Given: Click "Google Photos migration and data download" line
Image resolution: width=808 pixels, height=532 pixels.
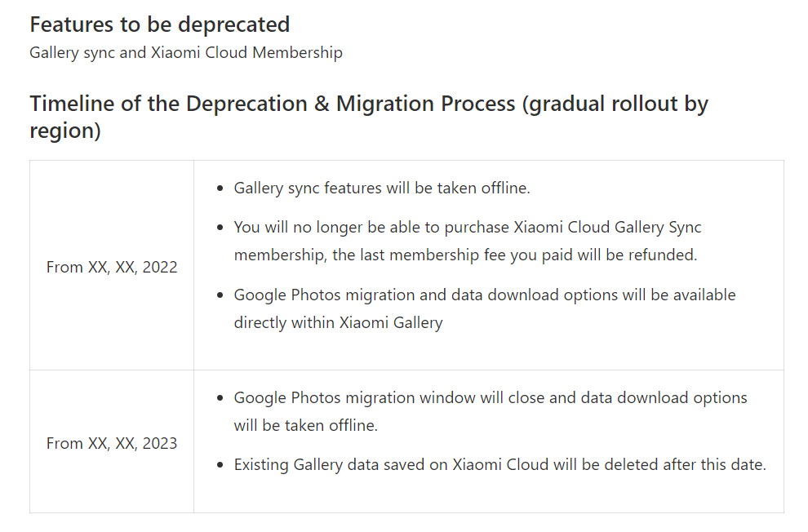Looking at the screenshot, I should (x=485, y=295).
